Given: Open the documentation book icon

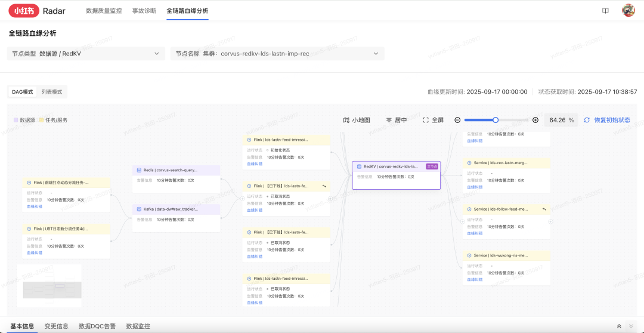Looking at the screenshot, I should coord(605,11).
